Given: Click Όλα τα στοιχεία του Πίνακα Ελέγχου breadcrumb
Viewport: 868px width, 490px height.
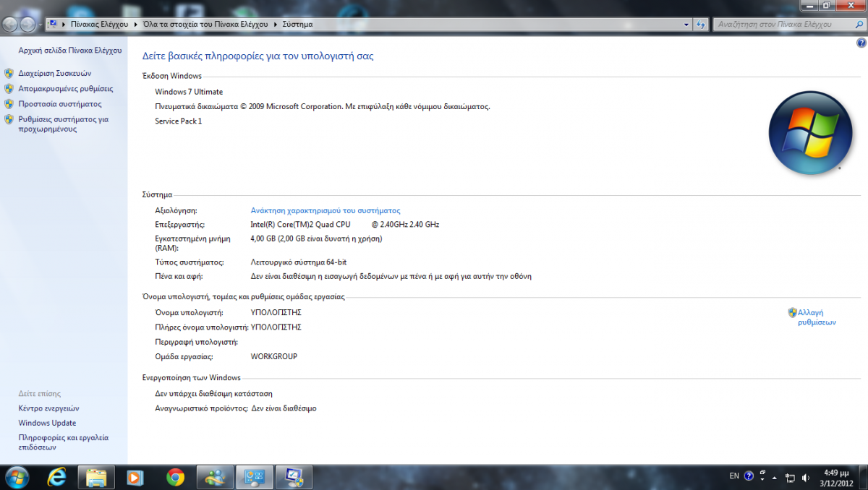Looking at the screenshot, I should pyautogui.click(x=205, y=24).
